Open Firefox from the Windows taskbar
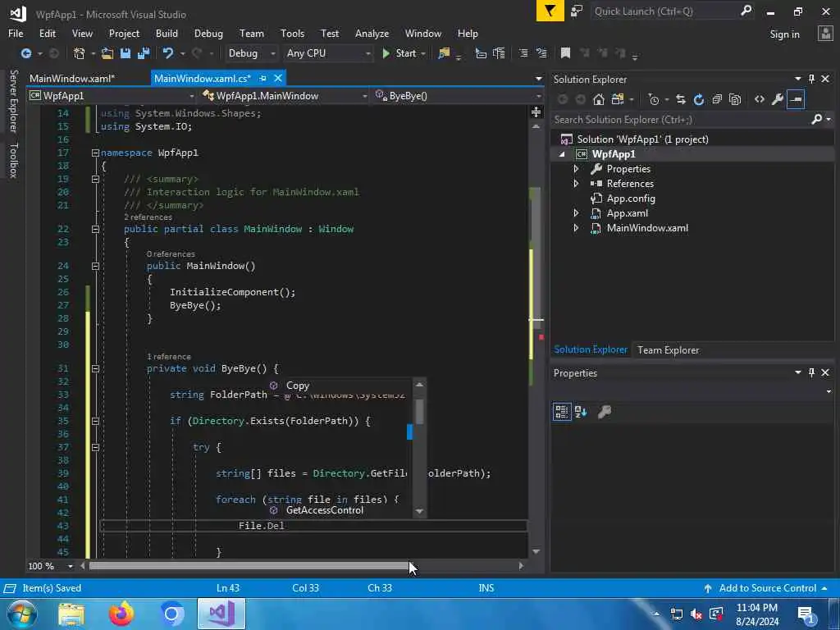 coord(121,614)
